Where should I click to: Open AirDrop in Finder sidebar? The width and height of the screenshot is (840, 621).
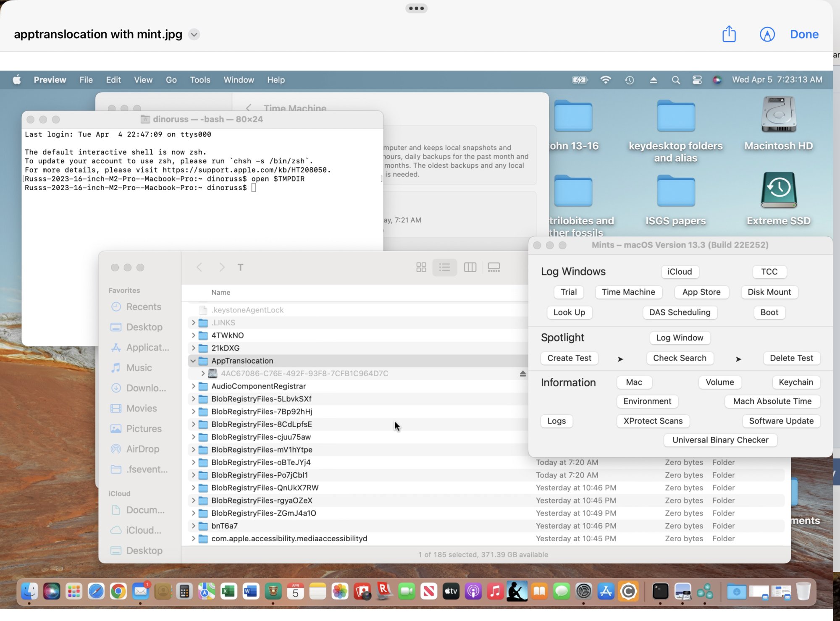pos(135,449)
